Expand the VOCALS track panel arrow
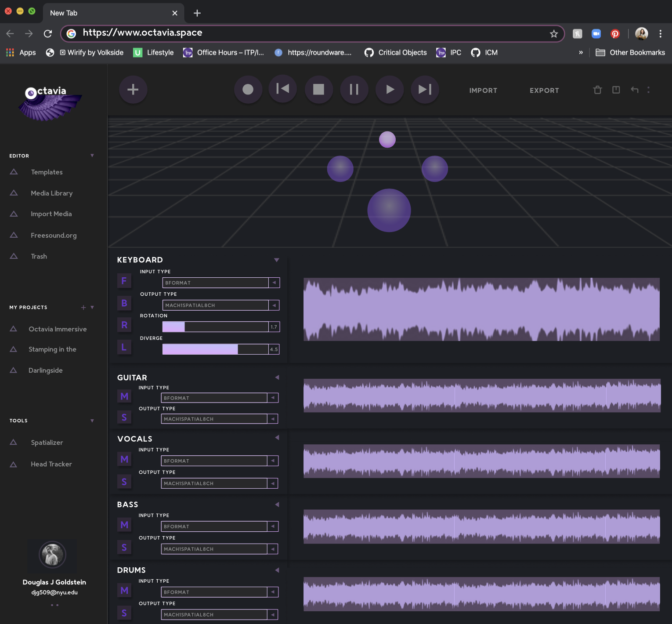672x624 pixels. pos(277,438)
